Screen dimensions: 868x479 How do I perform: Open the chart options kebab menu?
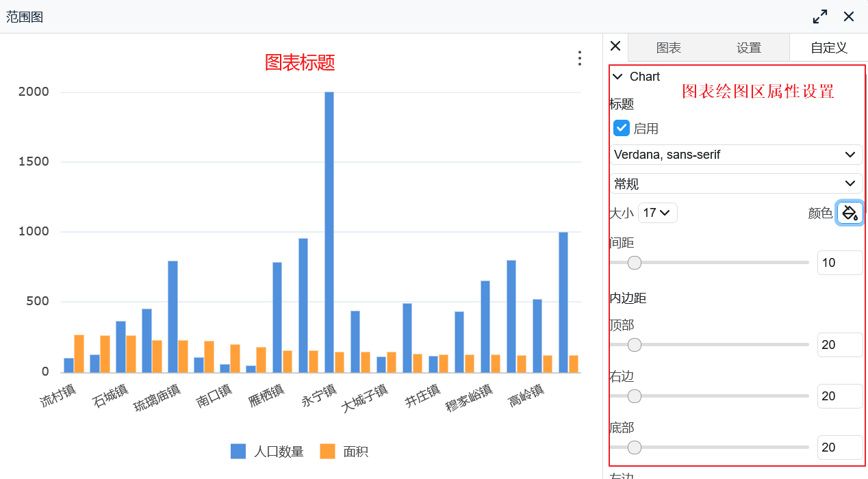pos(579,58)
